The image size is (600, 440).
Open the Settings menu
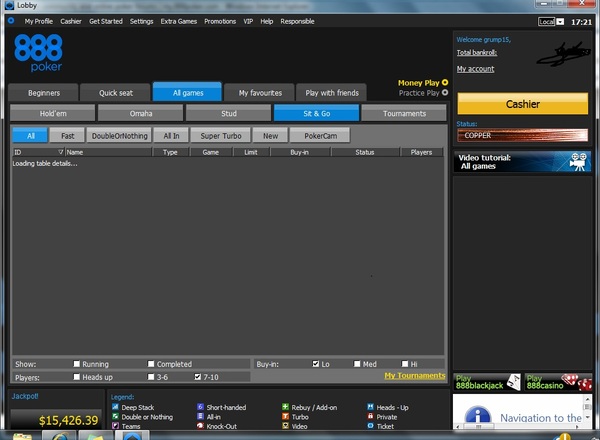tap(142, 21)
